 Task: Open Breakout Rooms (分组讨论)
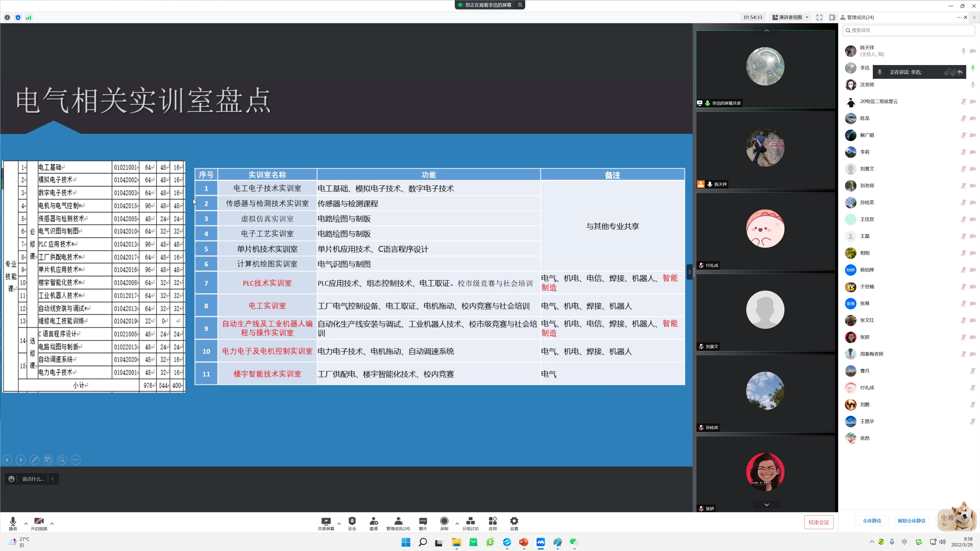[470, 523]
